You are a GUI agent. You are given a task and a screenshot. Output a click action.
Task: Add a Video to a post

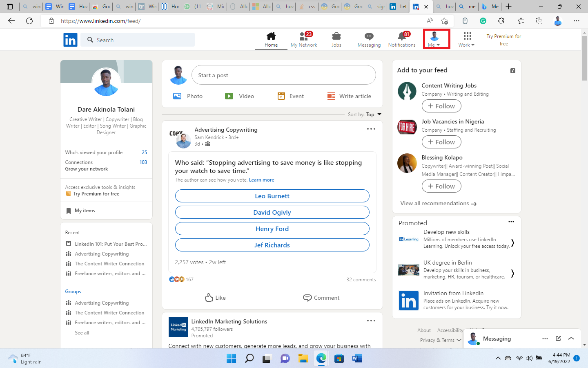(239, 96)
